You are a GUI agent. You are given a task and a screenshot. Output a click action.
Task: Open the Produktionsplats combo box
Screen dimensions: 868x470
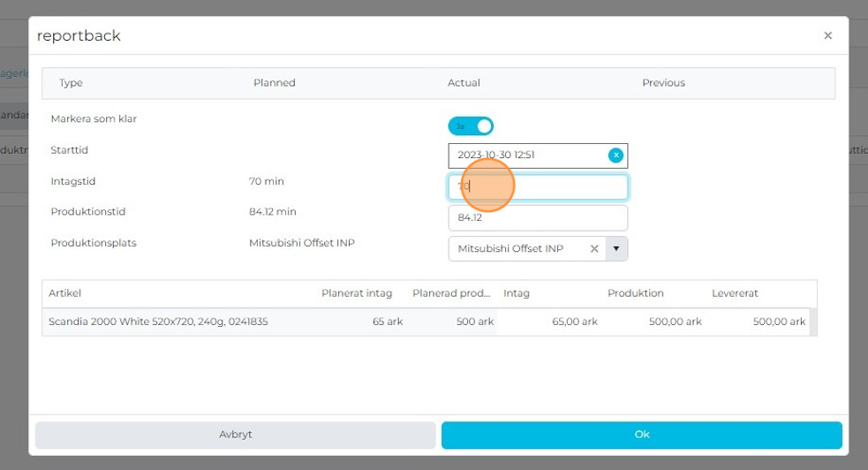[517, 249]
